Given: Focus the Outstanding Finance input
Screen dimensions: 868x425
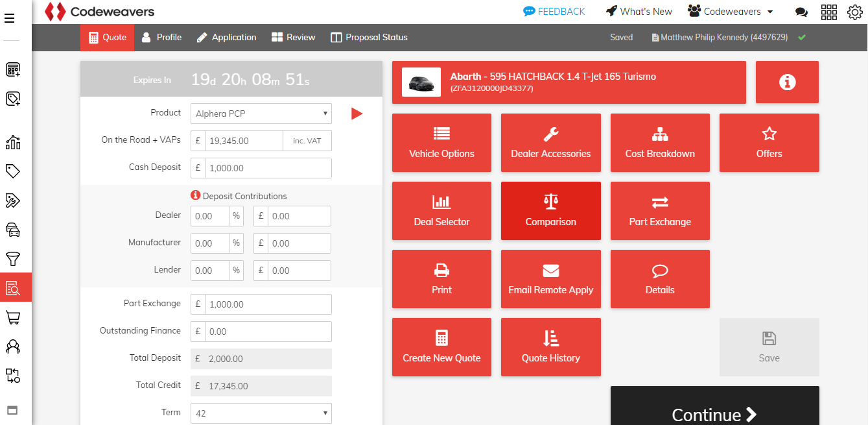Looking at the screenshot, I should [268, 332].
